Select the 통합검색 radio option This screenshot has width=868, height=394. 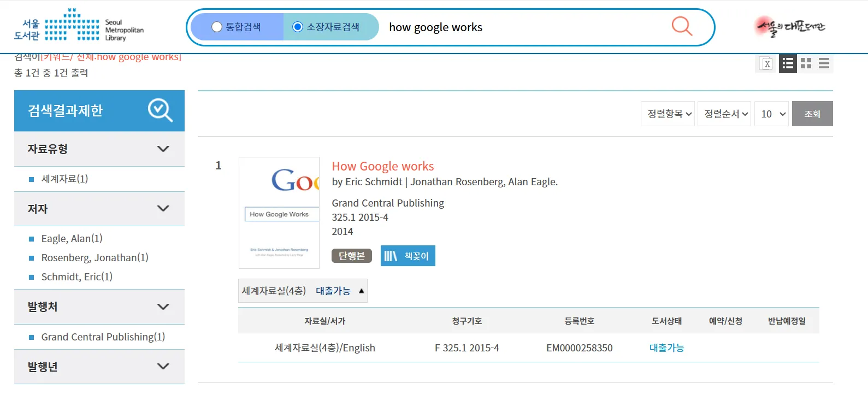coord(217,27)
